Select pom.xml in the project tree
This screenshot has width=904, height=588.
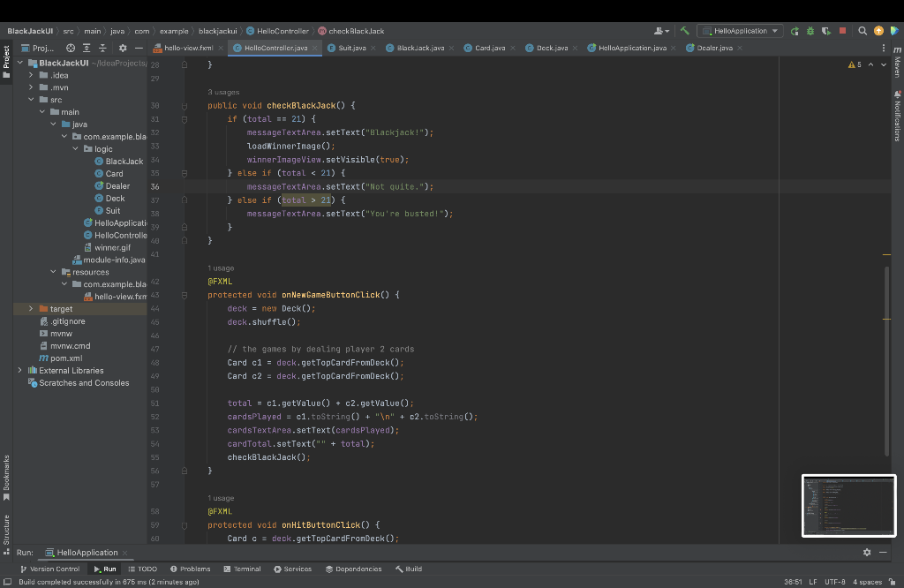pos(61,358)
